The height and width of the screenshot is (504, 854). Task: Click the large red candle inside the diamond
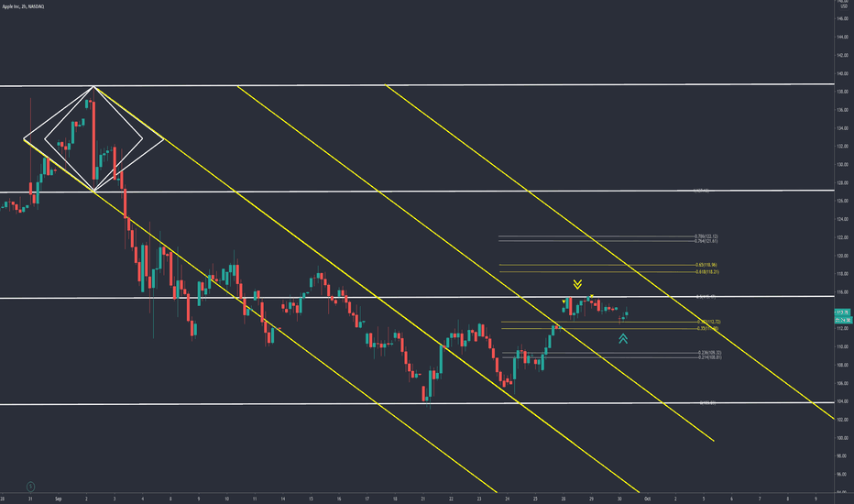coord(93,140)
